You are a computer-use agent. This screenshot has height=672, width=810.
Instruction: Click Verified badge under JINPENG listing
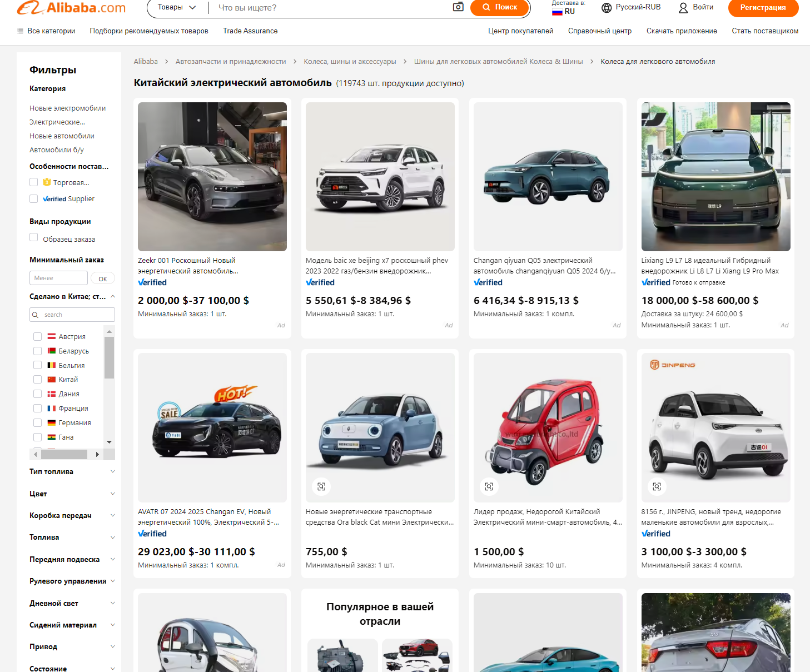click(656, 534)
